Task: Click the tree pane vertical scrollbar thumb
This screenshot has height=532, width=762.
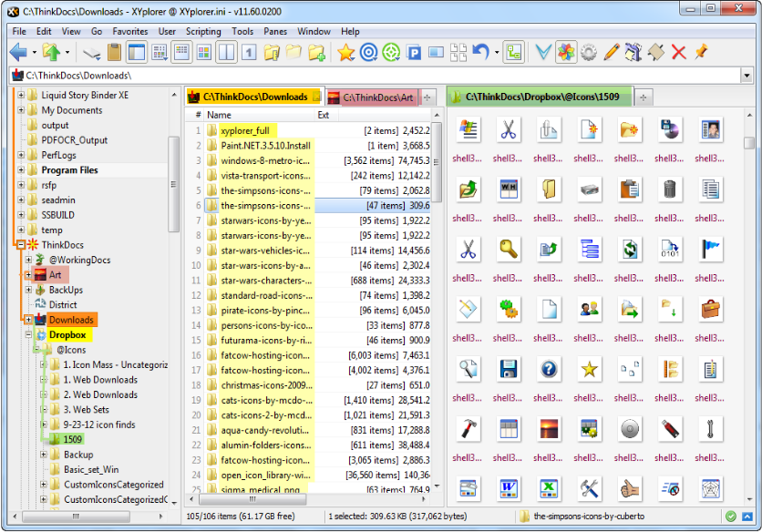Action: pos(173,184)
